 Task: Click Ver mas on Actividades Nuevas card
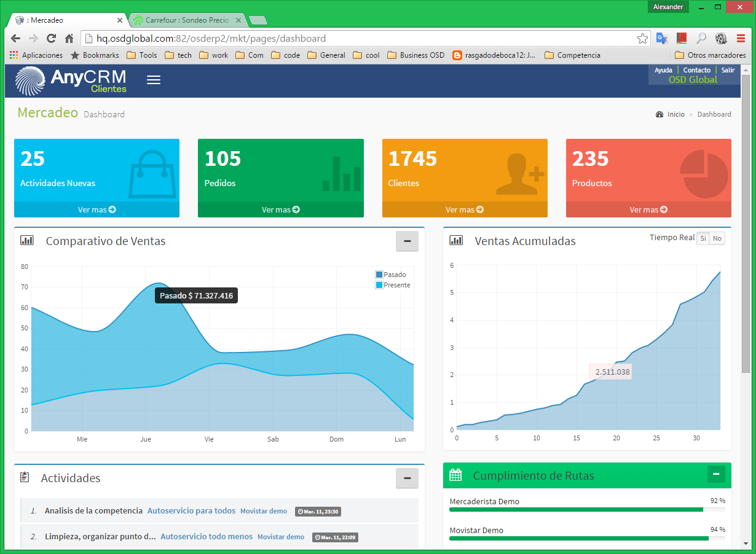click(x=96, y=209)
